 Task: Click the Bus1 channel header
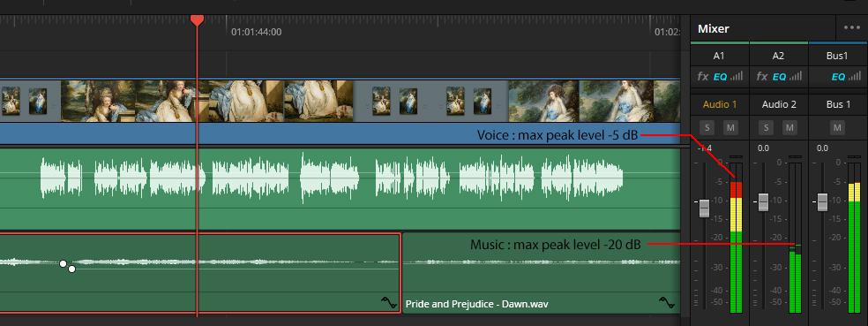837,56
